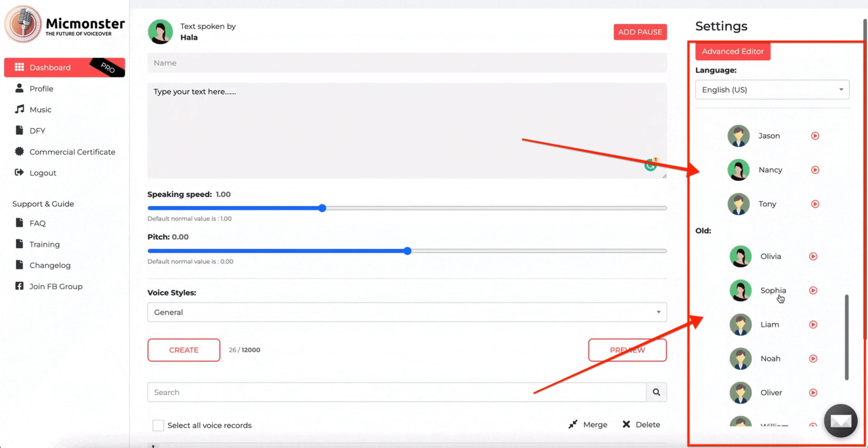Click the Changelog document icon
Viewport: 868px width, 448px height.
[x=20, y=265]
